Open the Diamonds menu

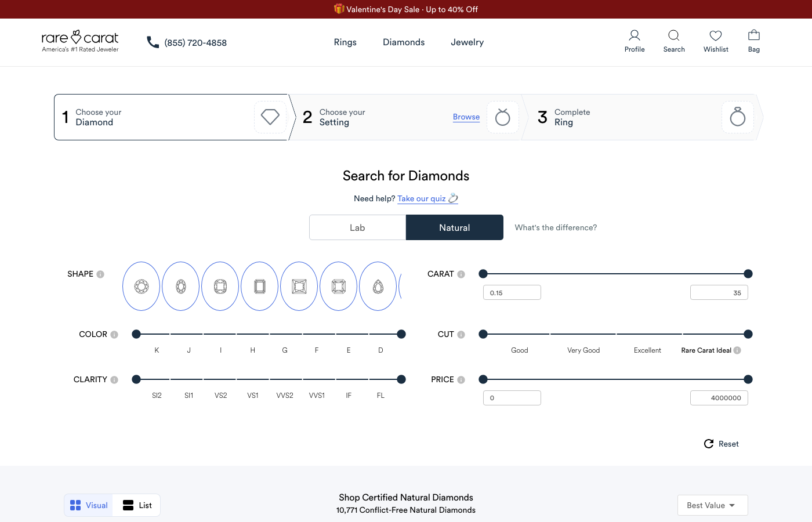click(404, 42)
